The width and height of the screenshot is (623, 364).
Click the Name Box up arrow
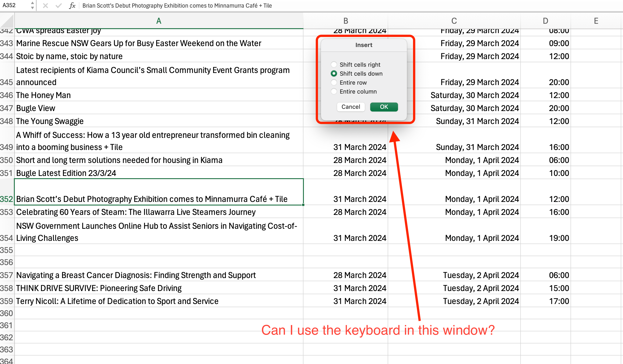click(32, 3)
